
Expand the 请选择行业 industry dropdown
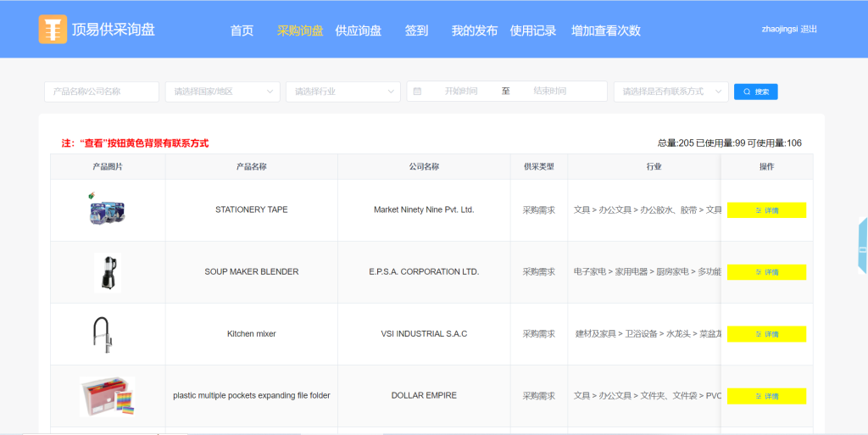pos(343,92)
